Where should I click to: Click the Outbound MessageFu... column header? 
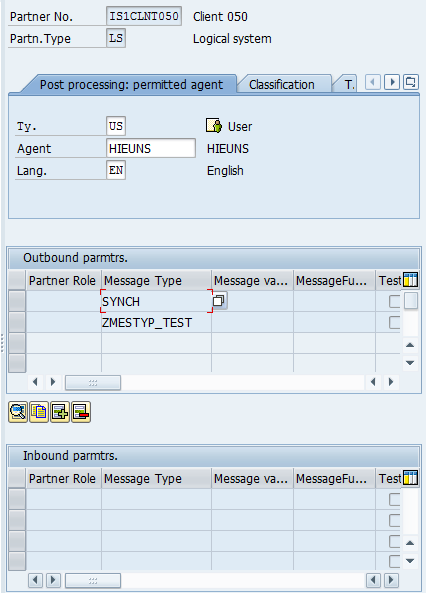[334, 281]
